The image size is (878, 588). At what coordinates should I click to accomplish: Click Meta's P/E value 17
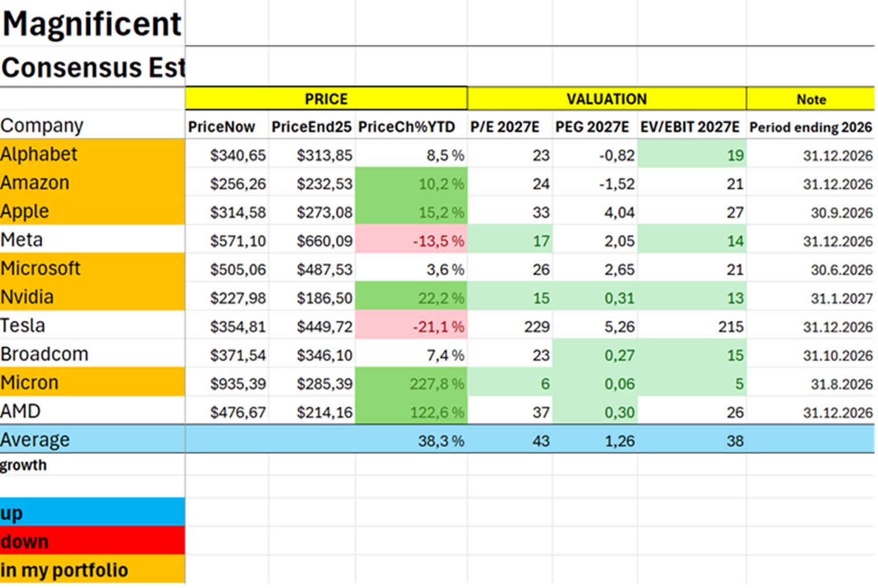click(510, 239)
